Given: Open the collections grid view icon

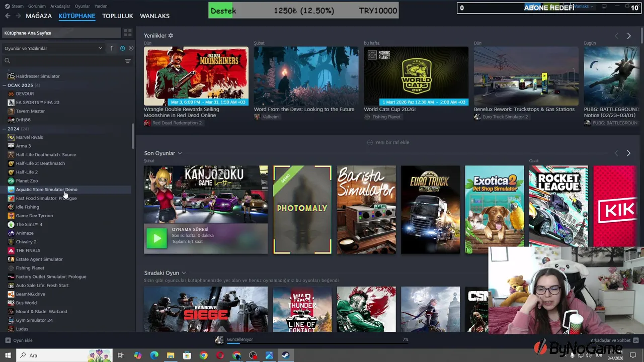Looking at the screenshot, I should point(128,33).
